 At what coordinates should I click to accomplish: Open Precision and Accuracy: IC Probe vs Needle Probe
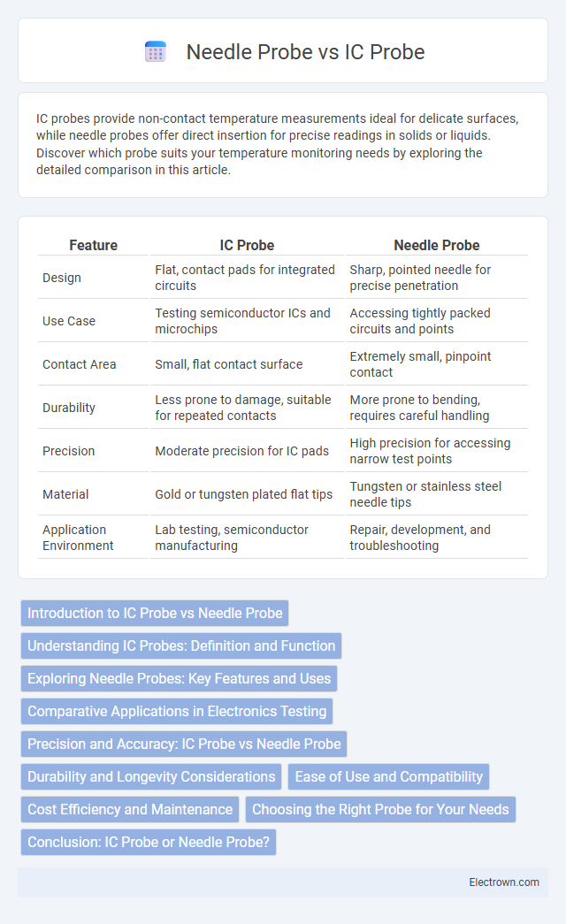(x=184, y=744)
